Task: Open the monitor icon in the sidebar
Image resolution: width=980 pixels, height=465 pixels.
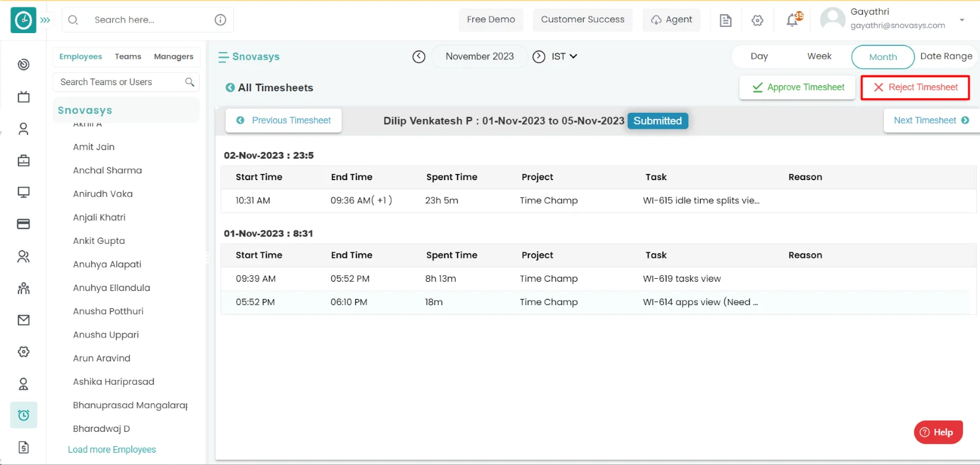Action: pos(24,192)
